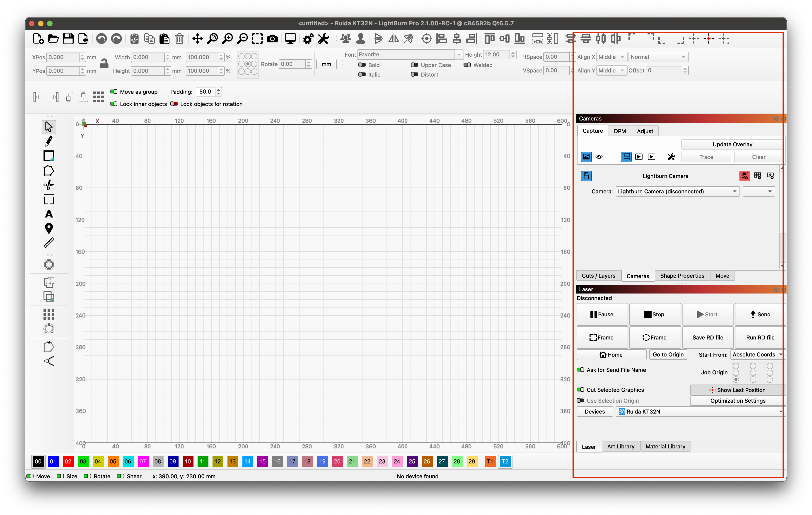
Task: Select the Polygon tool
Action: (49, 171)
